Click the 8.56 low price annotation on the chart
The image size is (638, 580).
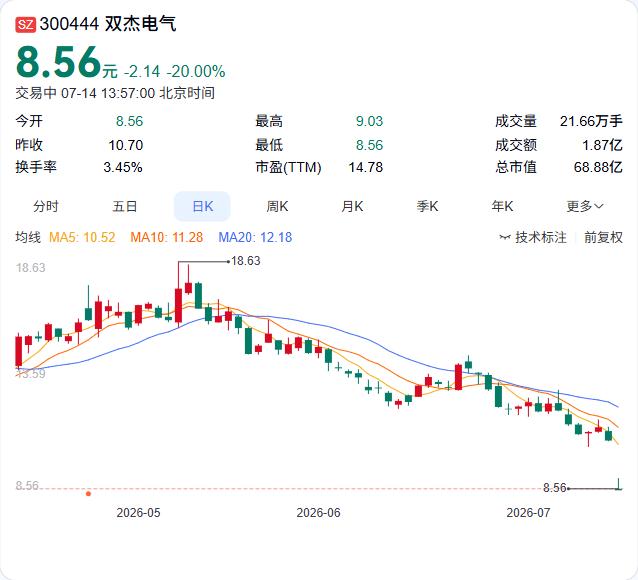click(x=555, y=488)
